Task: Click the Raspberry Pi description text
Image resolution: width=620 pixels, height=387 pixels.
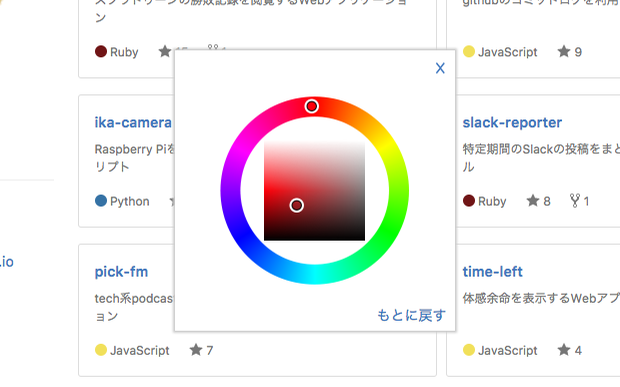Action: pyautogui.click(x=134, y=158)
